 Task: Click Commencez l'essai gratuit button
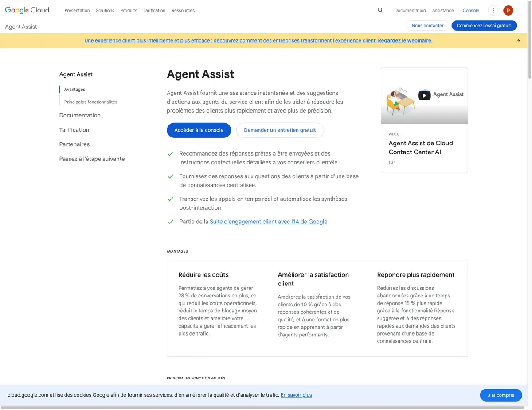[484, 26]
